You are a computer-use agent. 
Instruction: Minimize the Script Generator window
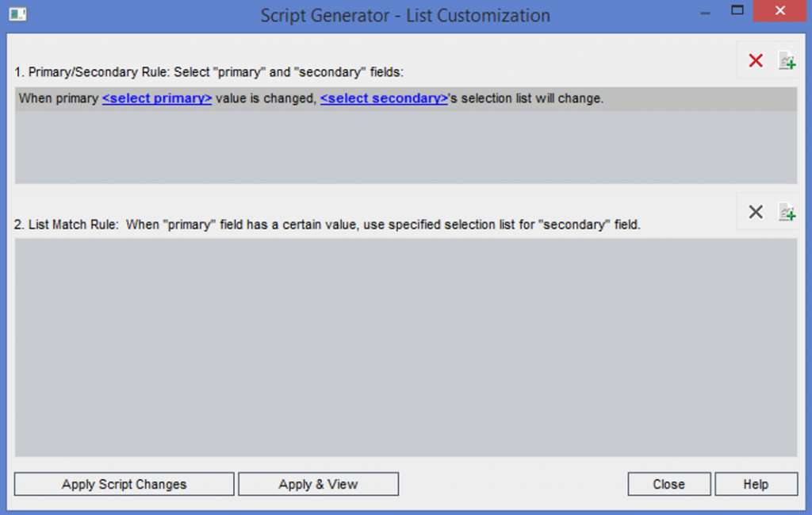pyautogui.click(x=704, y=13)
